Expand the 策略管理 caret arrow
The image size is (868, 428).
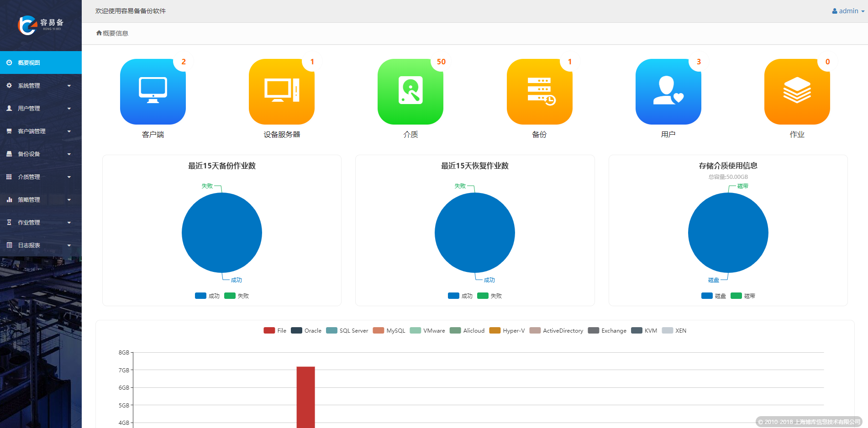[x=69, y=200]
